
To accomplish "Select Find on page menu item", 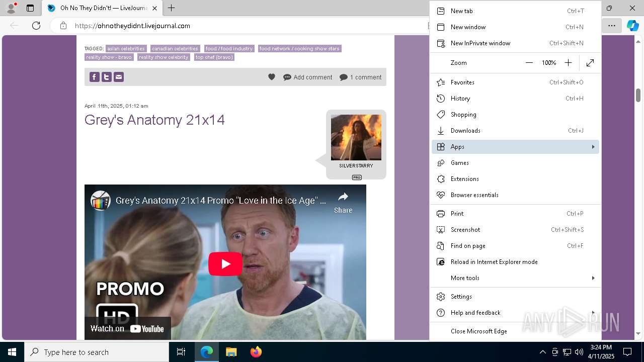I will click(x=516, y=246).
